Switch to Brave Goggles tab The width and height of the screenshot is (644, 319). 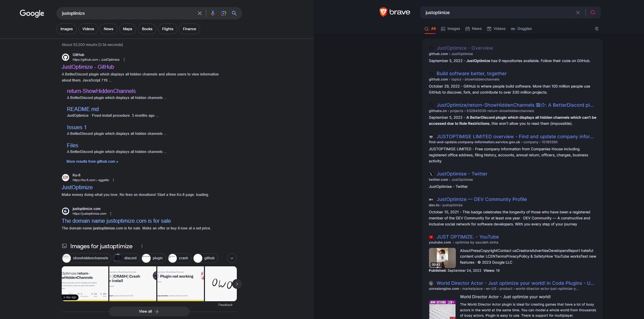(521, 29)
